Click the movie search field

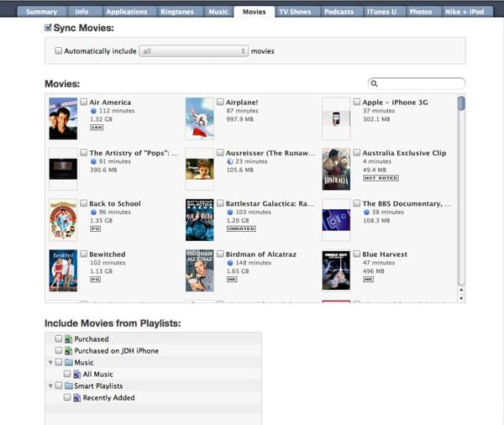pyautogui.click(x=417, y=84)
